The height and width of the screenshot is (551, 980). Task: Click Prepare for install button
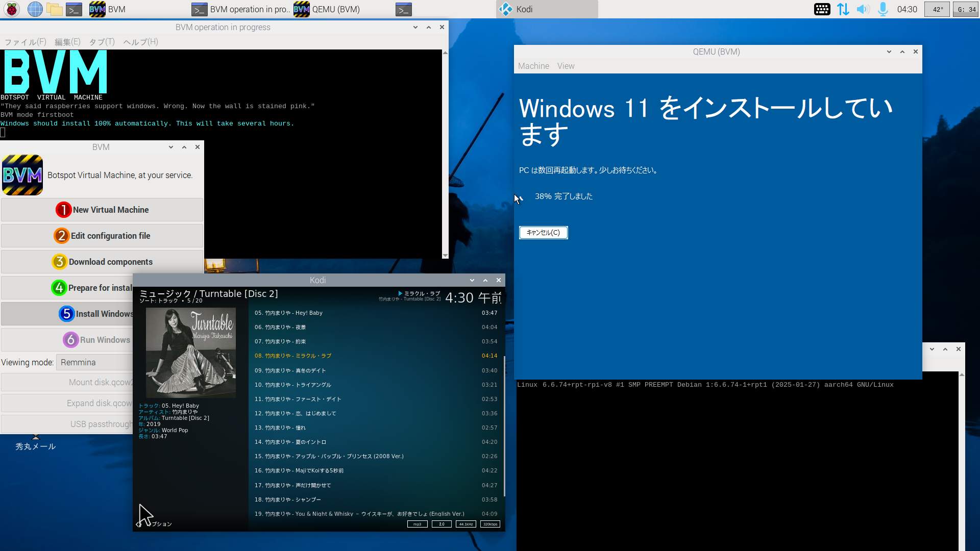click(67, 288)
